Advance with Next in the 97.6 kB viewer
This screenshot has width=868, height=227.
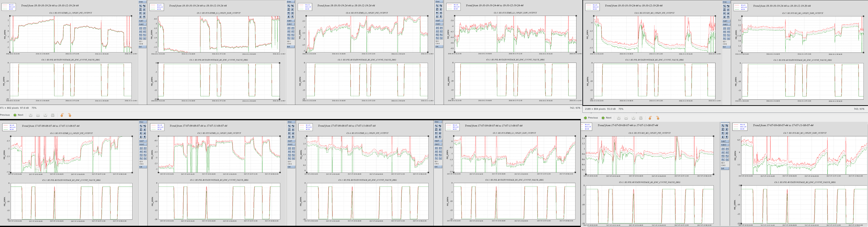[x=19, y=115]
